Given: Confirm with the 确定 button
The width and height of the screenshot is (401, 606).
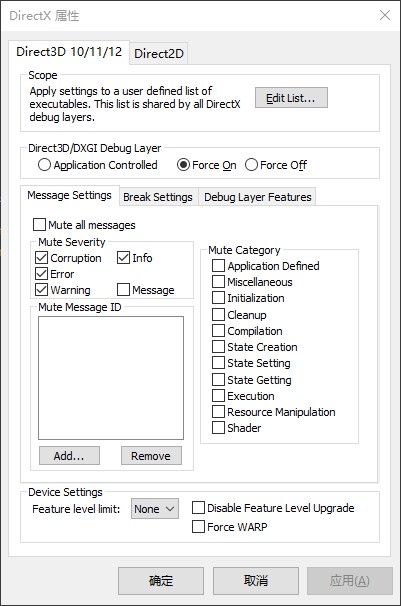Looking at the screenshot, I should point(161,580).
